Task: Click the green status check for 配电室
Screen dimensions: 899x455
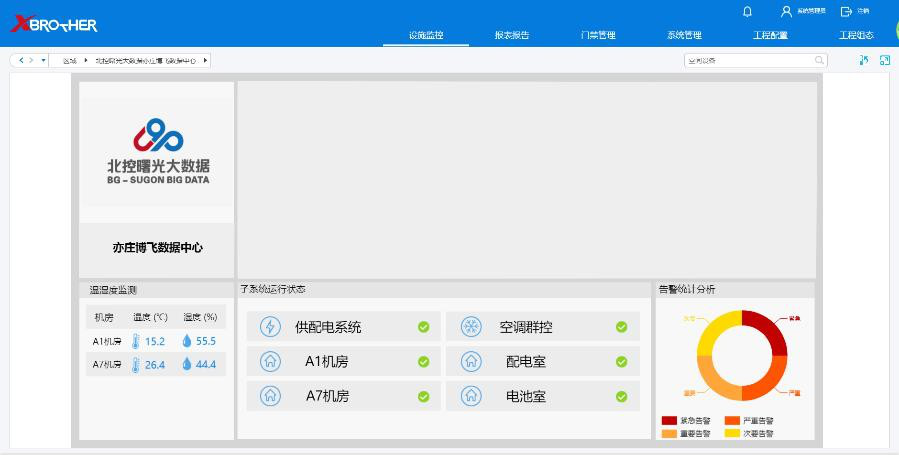Action: click(x=621, y=362)
